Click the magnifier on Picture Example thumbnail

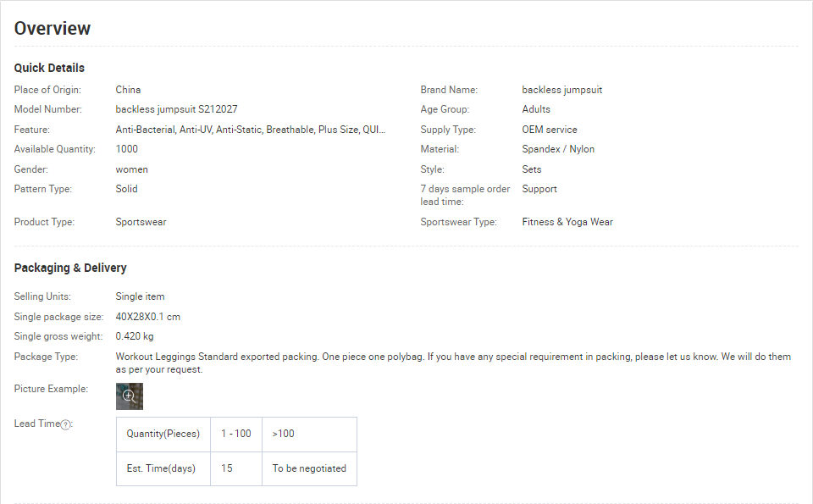129,396
